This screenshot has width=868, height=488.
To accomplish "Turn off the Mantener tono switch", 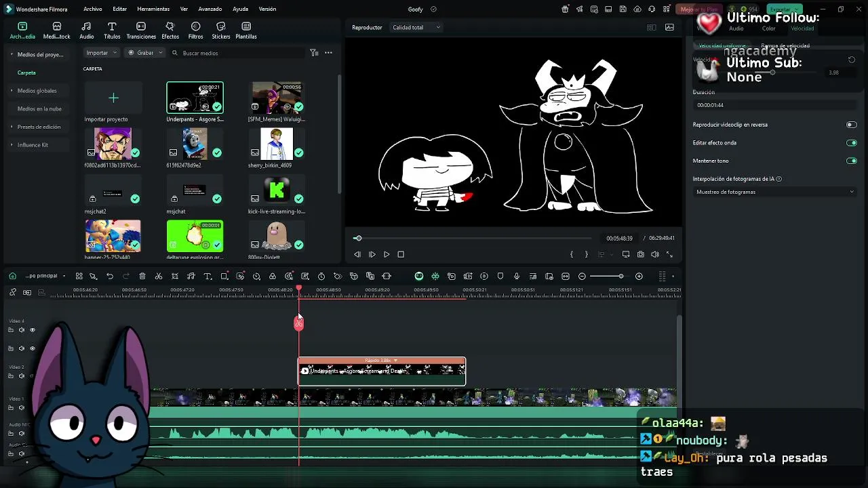I will click(x=852, y=161).
